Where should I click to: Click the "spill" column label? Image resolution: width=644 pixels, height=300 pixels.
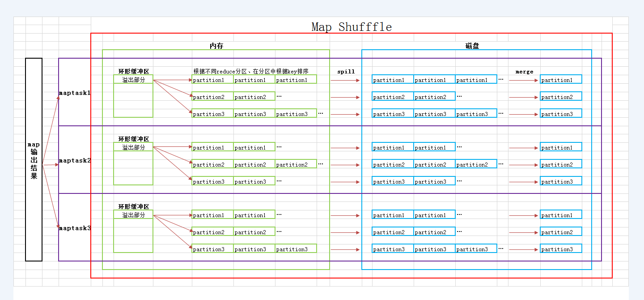pyautogui.click(x=346, y=72)
